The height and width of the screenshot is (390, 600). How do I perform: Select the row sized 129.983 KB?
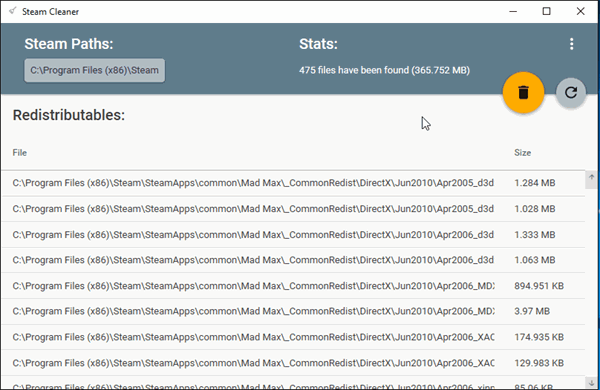point(293,363)
